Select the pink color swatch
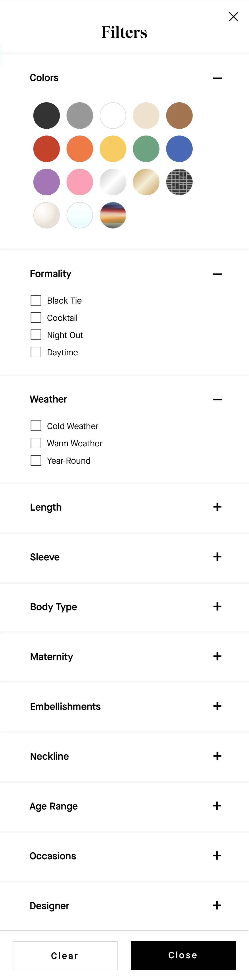Viewport: 249px width, 980px height. 79,182
